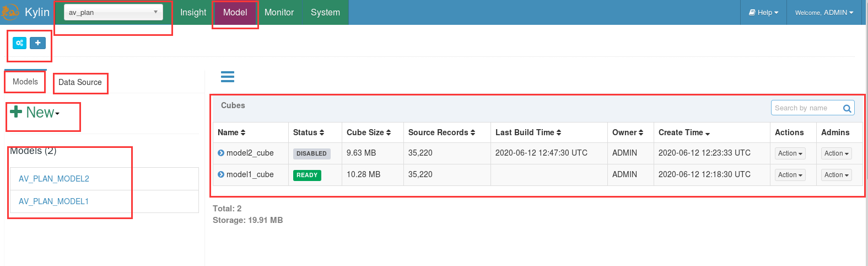Expand the green New dropdown
This screenshot has height=266, width=868.
click(35, 113)
